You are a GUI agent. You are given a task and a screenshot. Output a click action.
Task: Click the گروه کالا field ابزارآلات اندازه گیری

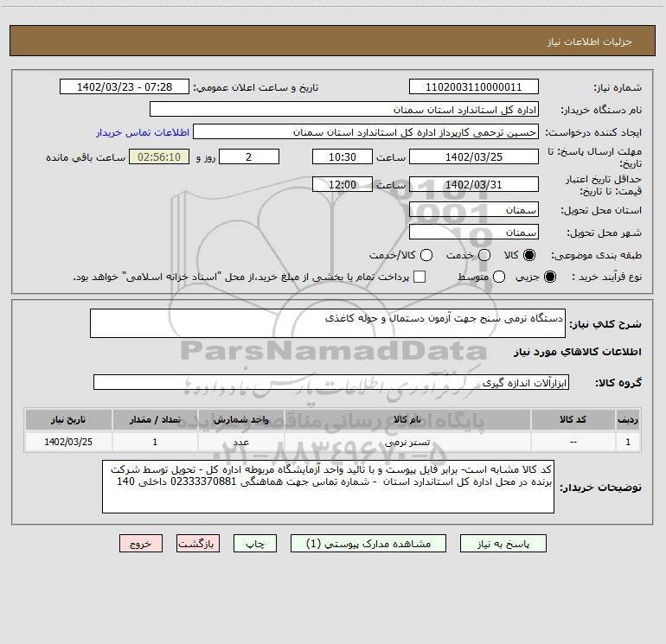(331, 382)
